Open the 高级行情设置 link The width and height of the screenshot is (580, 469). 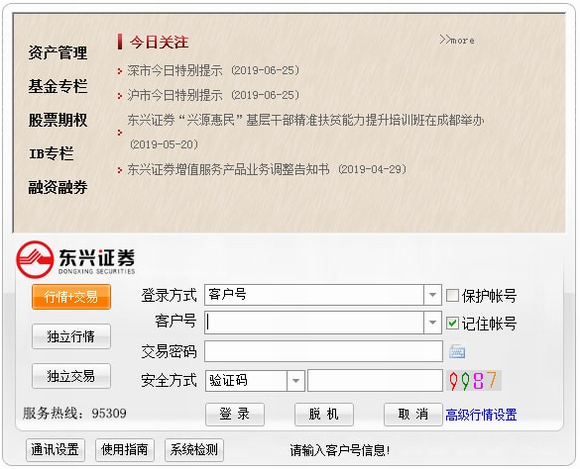click(481, 415)
